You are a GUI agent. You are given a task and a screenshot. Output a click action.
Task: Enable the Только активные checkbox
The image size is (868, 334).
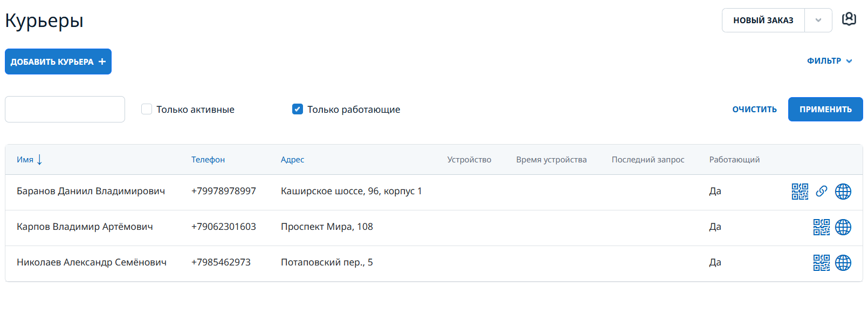click(x=147, y=109)
